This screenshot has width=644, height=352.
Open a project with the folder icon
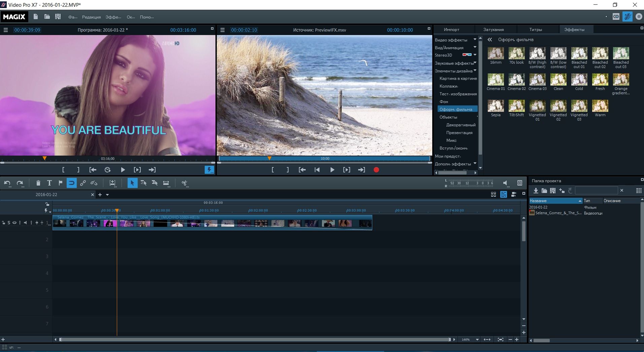tap(47, 17)
